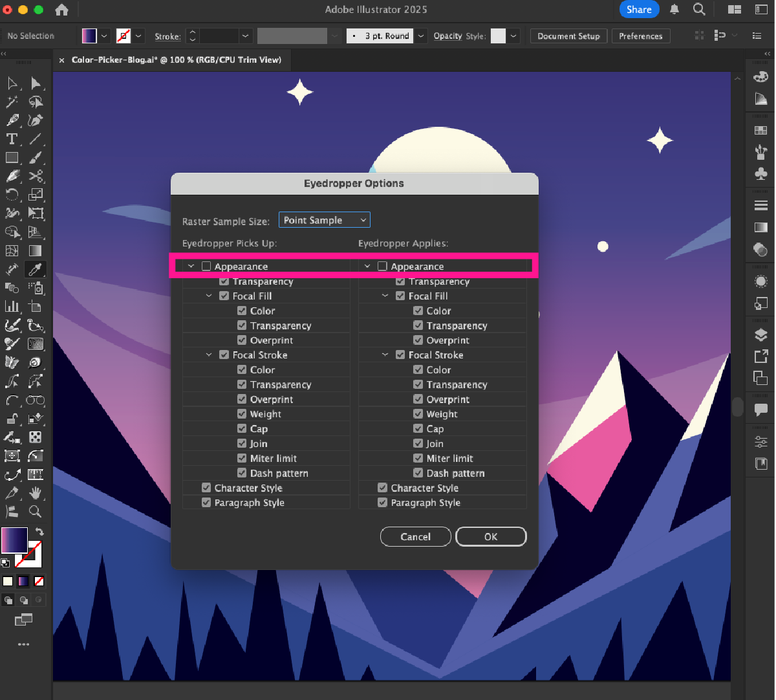Viewport: 776px width, 700px height.
Task: Enable the Picks Up Appearance checkbox
Action: (x=206, y=266)
